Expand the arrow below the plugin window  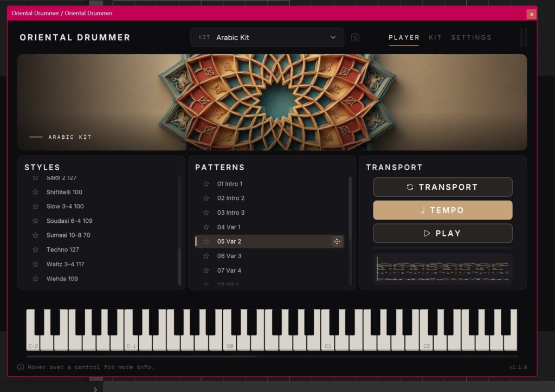click(95, 389)
